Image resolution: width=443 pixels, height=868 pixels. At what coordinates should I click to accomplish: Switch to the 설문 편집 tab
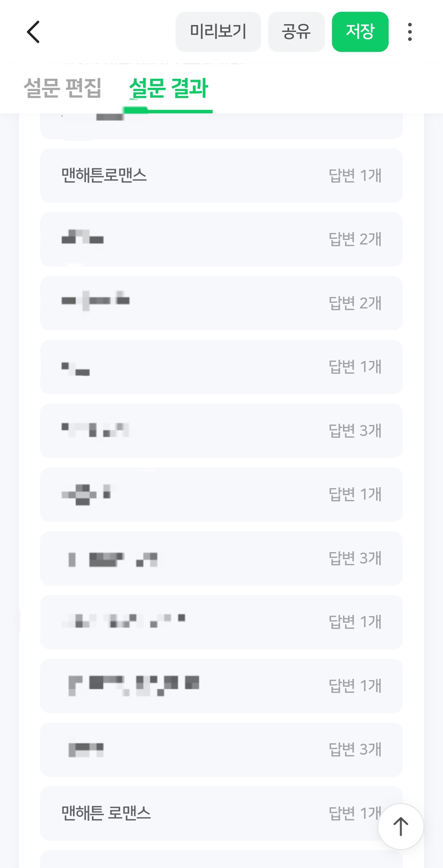(62, 88)
